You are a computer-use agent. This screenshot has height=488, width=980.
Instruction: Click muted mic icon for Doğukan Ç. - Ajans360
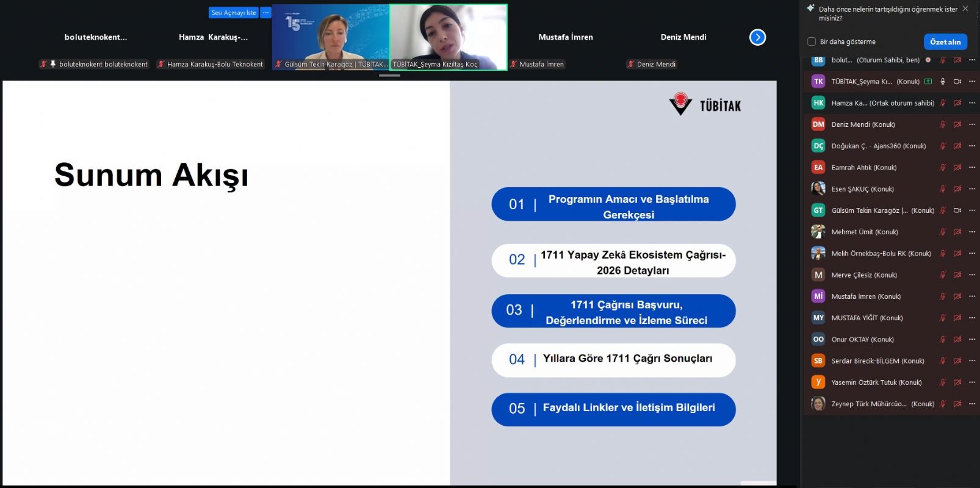tap(943, 146)
